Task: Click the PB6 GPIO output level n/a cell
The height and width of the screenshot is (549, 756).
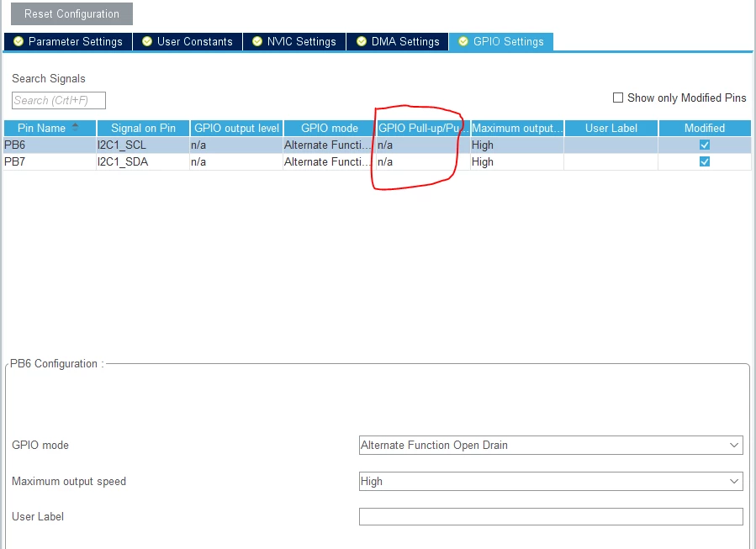Action: click(x=236, y=145)
